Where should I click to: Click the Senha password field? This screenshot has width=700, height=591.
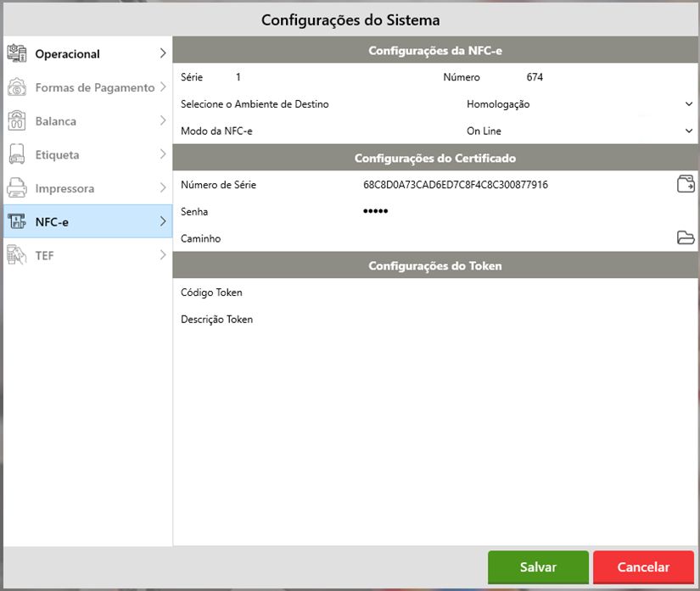(509, 211)
